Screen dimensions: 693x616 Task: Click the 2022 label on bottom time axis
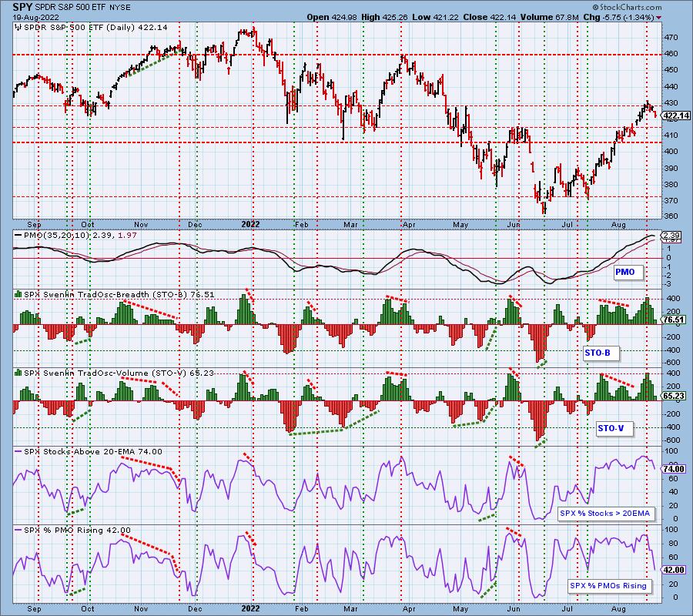[x=250, y=608]
